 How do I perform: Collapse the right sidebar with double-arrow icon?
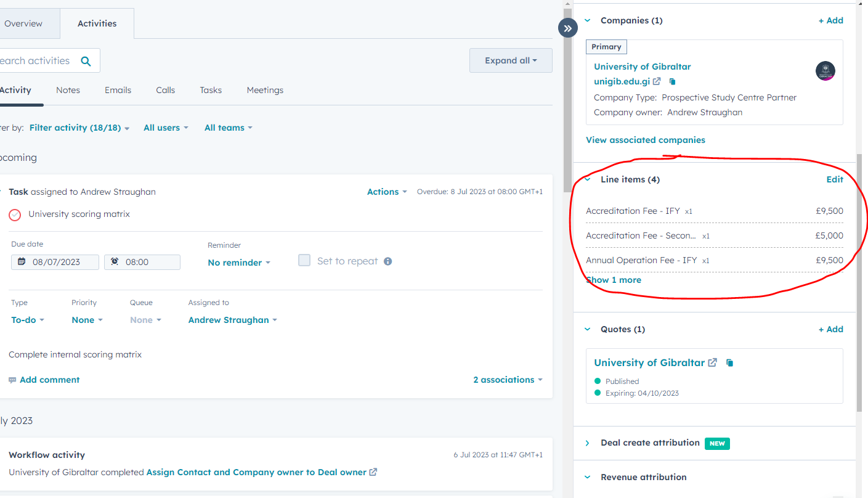point(567,28)
